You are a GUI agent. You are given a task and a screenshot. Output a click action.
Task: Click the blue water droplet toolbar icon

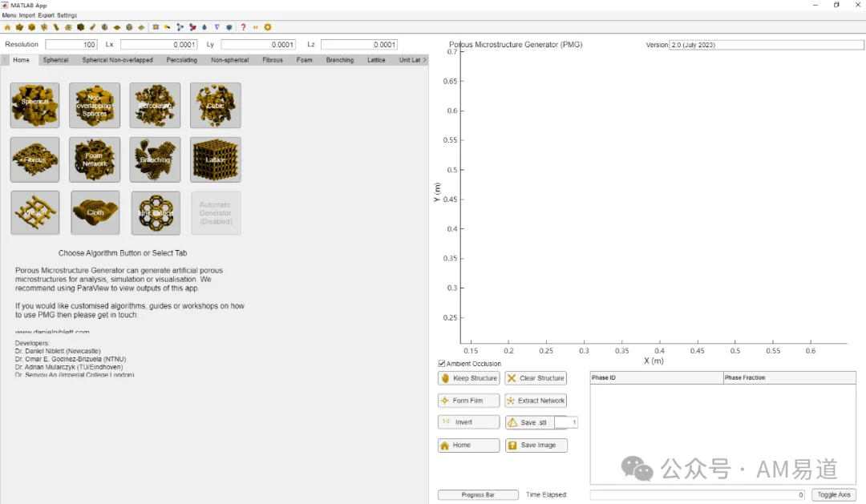click(204, 27)
